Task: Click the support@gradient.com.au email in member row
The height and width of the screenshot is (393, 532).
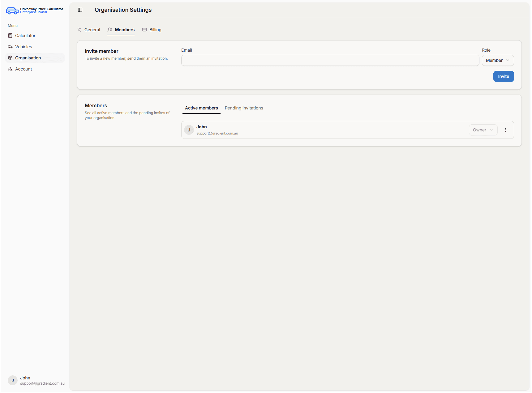Action: pyautogui.click(x=217, y=133)
